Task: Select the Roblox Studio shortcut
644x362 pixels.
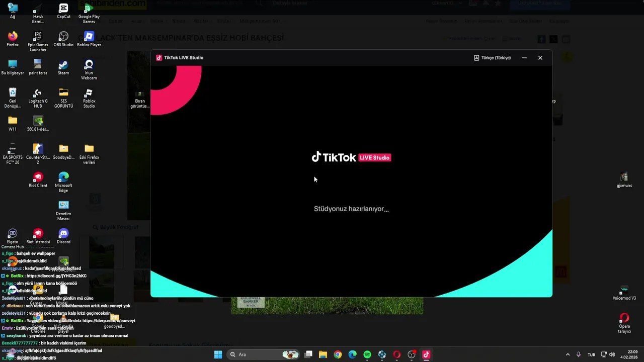Action: 89,98
